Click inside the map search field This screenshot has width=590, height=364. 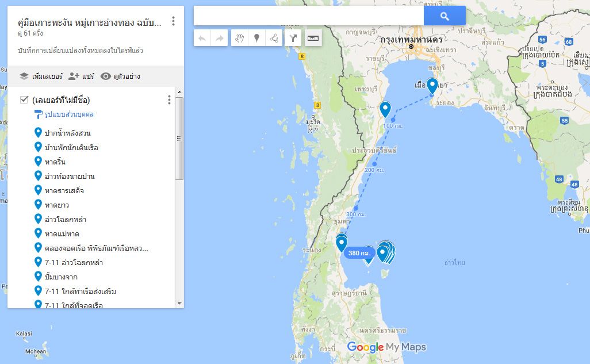[309, 16]
